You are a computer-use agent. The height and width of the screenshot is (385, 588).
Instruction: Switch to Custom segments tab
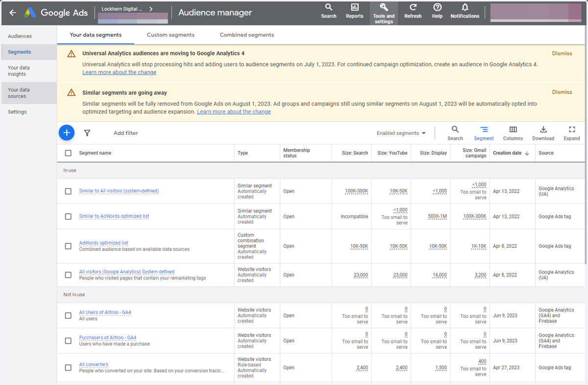pyautogui.click(x=171, y=35)
